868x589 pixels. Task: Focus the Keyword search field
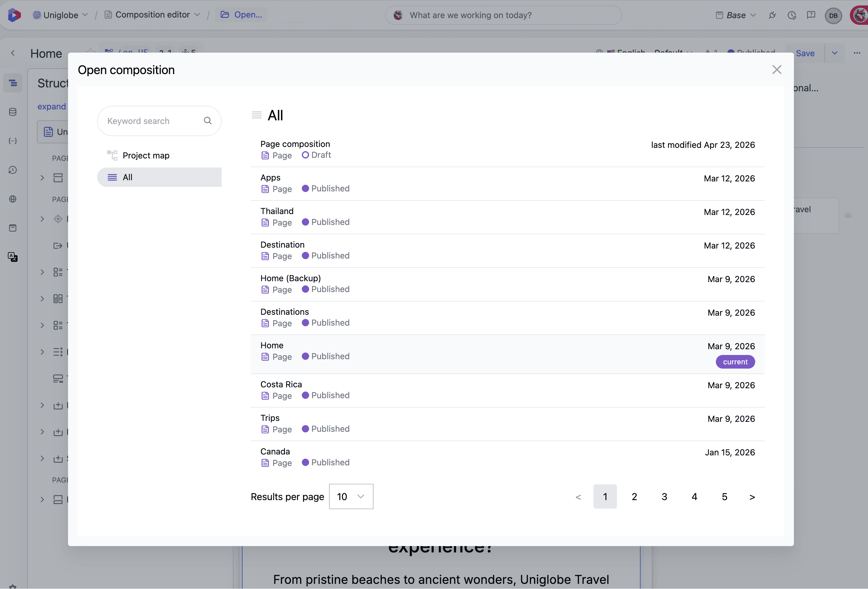click(159, 121)
